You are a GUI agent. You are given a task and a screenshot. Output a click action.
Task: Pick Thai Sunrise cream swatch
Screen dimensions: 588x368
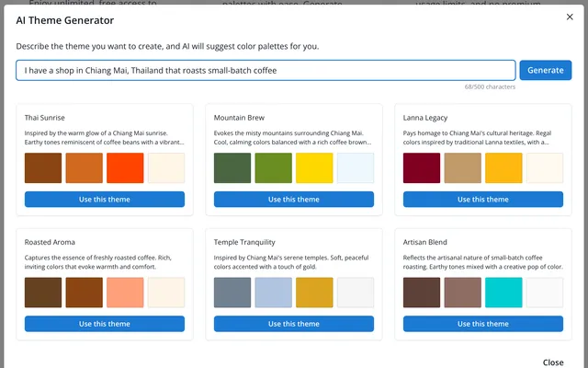(166, 167)
